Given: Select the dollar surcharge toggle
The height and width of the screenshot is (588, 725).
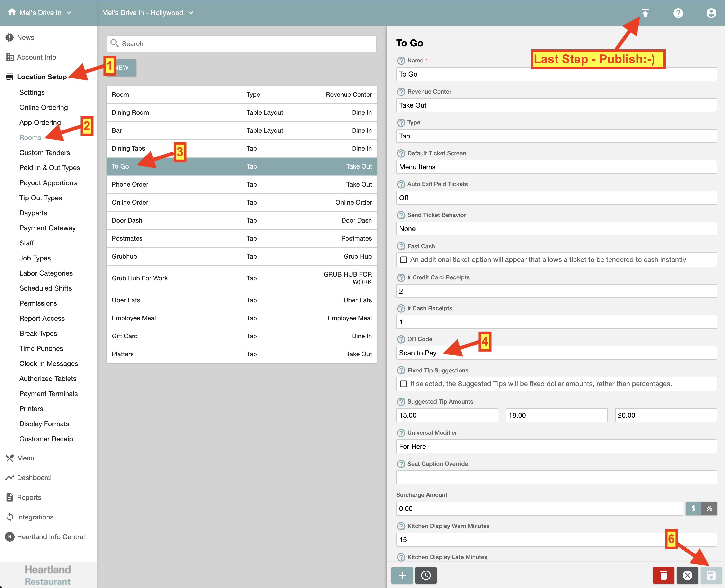Looking at the screenshot, I should tap(693, 508).
